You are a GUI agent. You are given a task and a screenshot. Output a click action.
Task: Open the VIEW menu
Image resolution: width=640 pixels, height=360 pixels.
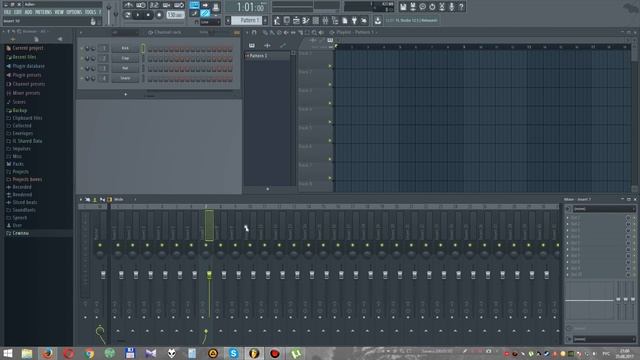pos(59,12)
